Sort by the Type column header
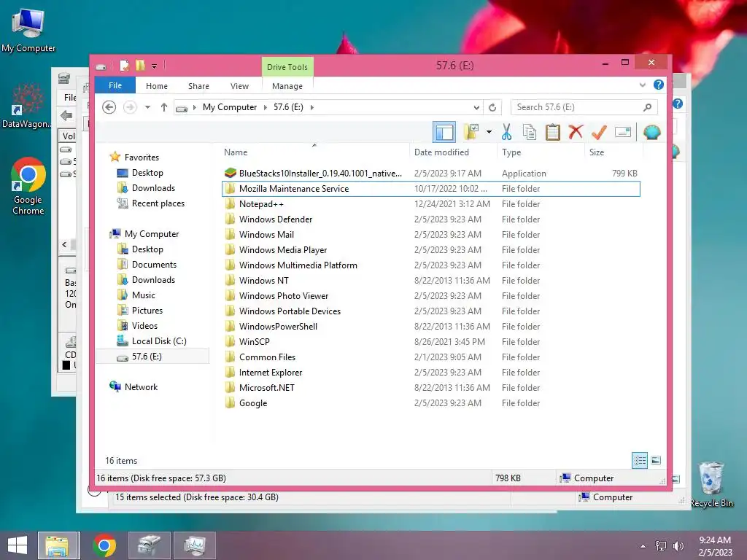 (x=511, y=152)
